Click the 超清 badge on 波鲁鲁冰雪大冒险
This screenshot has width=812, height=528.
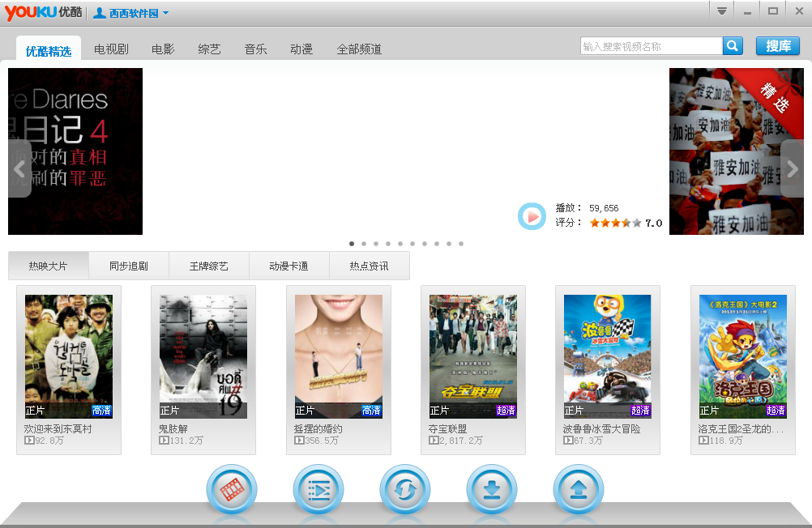click(x=640, y=411)
